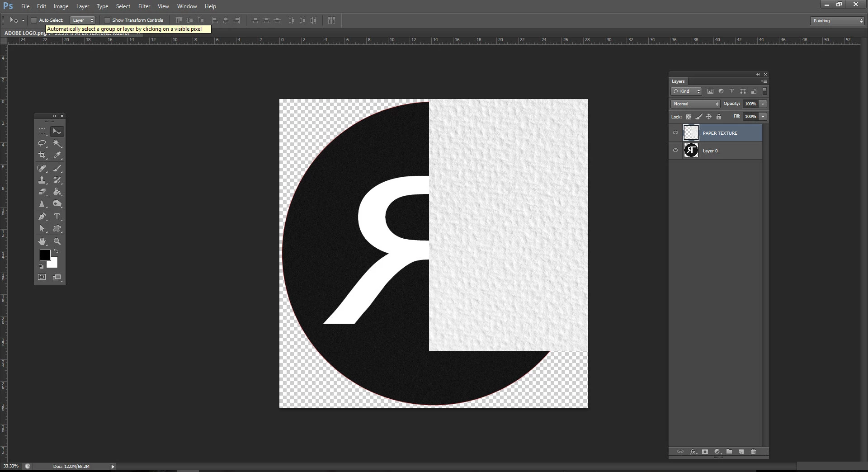
Task: Select the Custom Shape tool
Action: point(57,229)
